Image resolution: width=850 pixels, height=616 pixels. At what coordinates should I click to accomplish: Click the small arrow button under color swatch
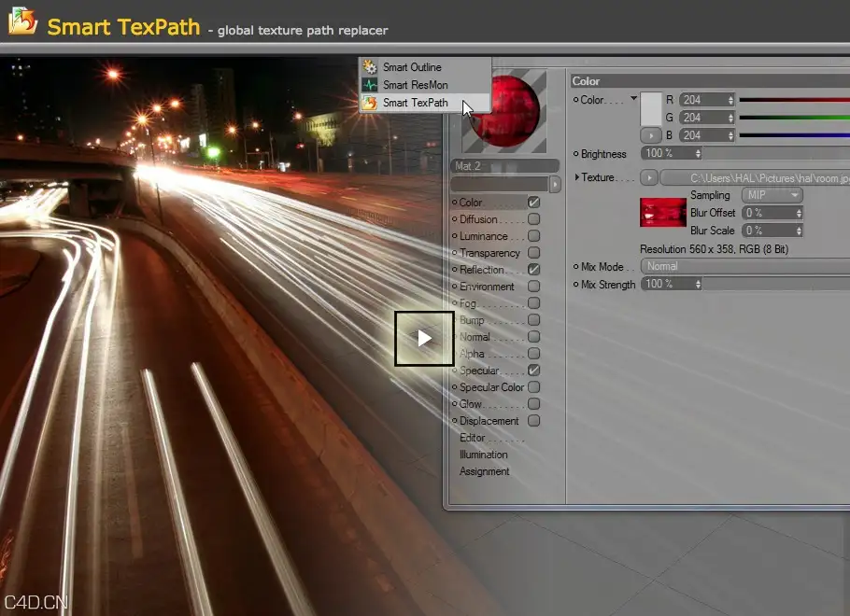[x=651, y=135]
